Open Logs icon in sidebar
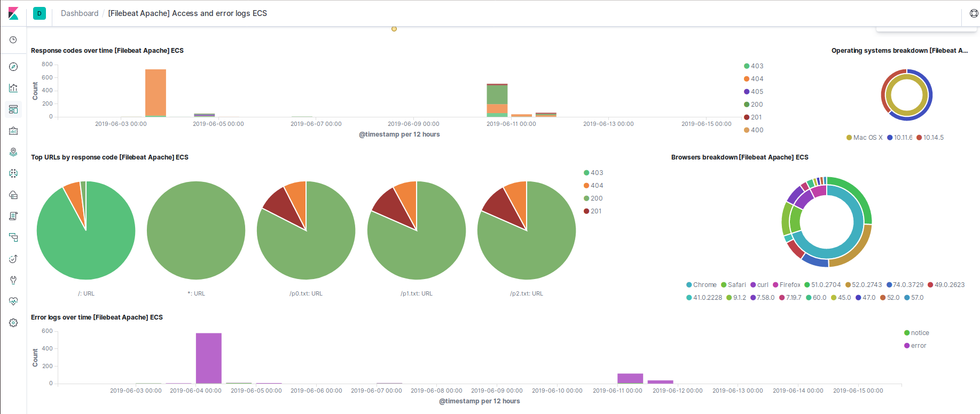Image resolution: width=980 pixels, height=414 pixels. (x=13, y=216)
